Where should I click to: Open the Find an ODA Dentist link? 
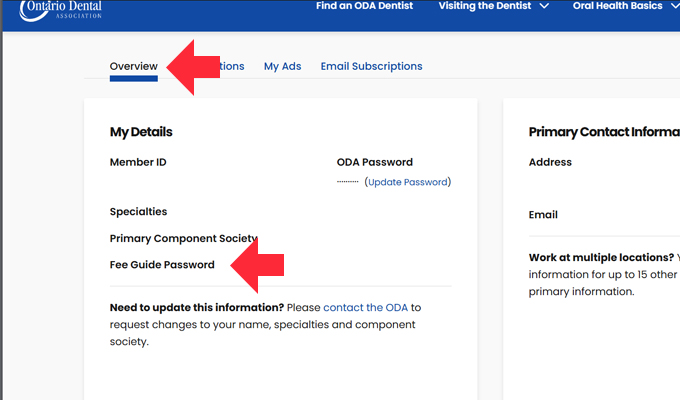coord(365,6)
